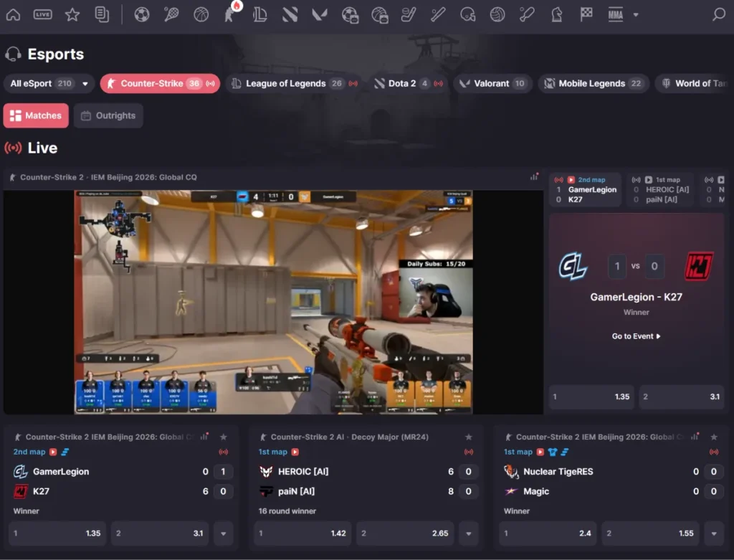Open Magic team name in card
Screen dimensions: 734x560
pyautogui.click(x=536, y=491)
